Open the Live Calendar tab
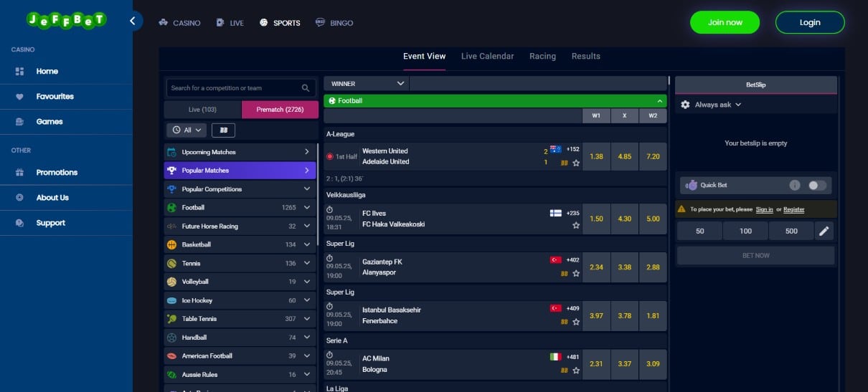Image resolution: width=868 pixels, height=392 pixels. tap(487, 57)
